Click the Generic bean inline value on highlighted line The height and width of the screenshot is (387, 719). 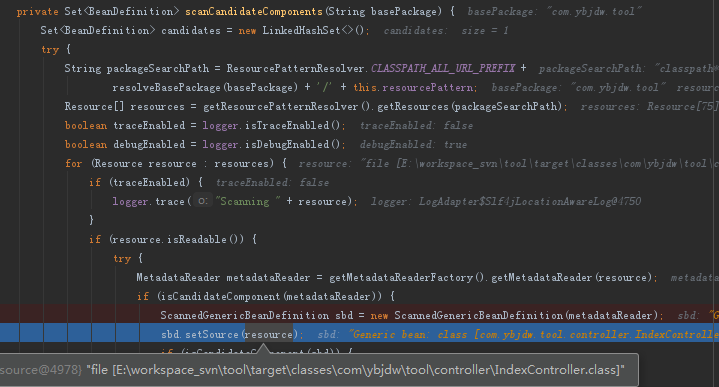(x=533, y=335)
